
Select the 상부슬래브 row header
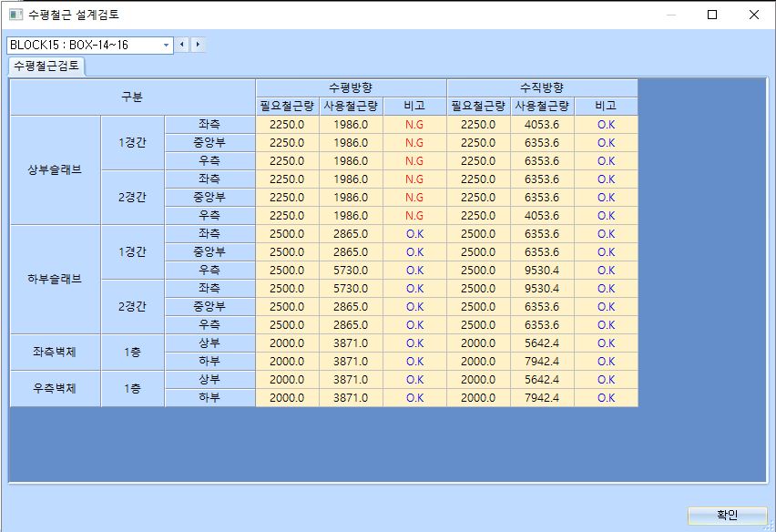(x=55, y=170)
